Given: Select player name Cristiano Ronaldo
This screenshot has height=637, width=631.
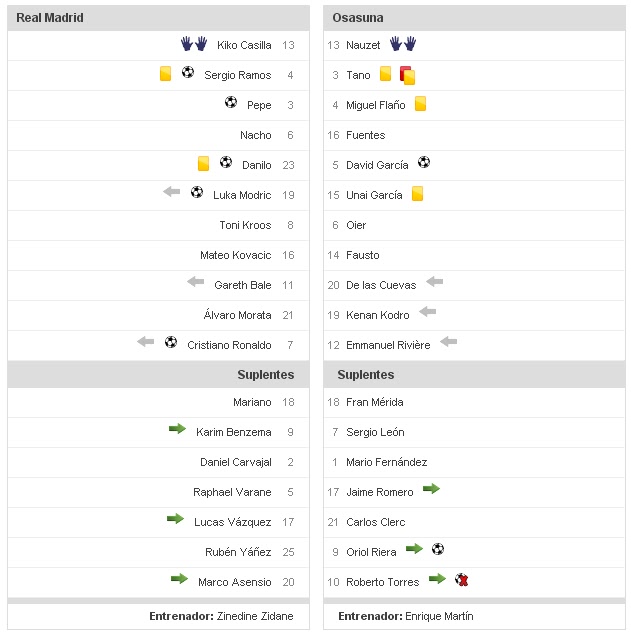Looking at the screenshot, I should [x=229, y=345].
